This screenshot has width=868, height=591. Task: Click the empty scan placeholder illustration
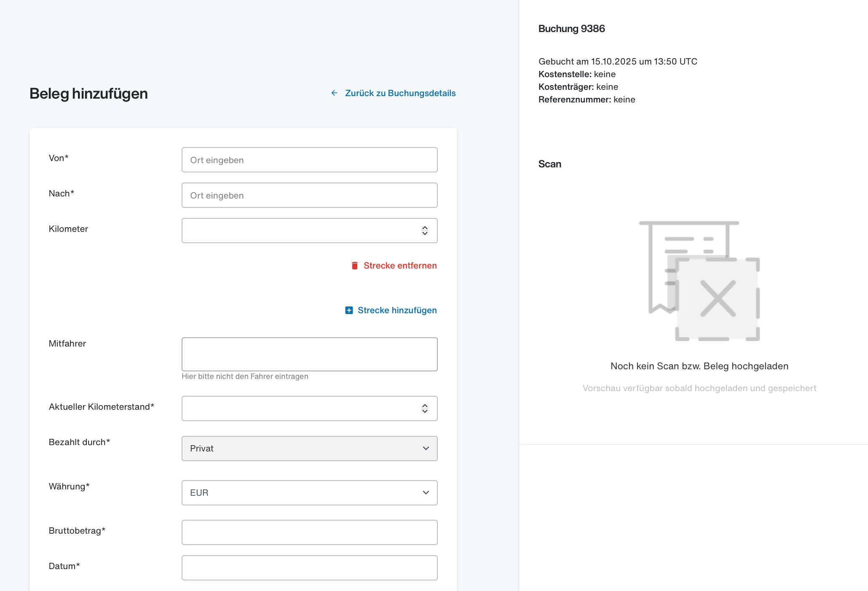coord(699,281)
